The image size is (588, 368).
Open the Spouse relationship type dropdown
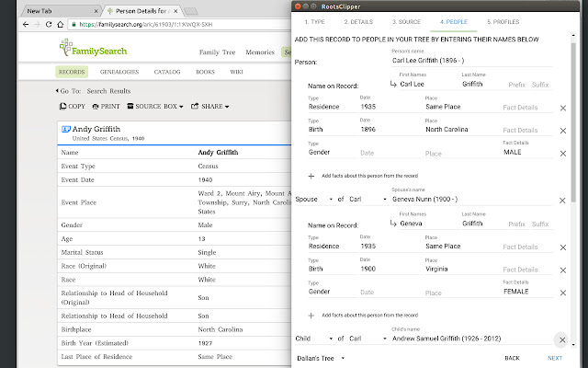(x=314, y=200)
